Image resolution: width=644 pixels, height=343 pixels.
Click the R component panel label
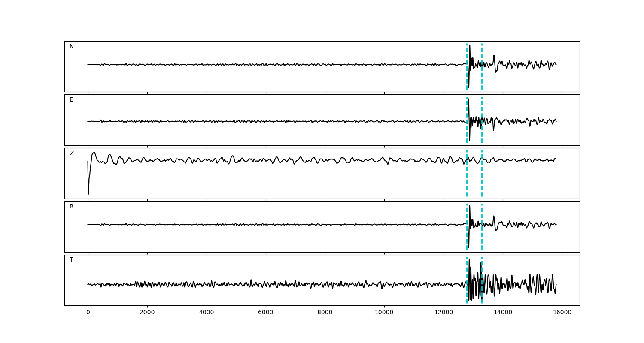coord(72,207)
